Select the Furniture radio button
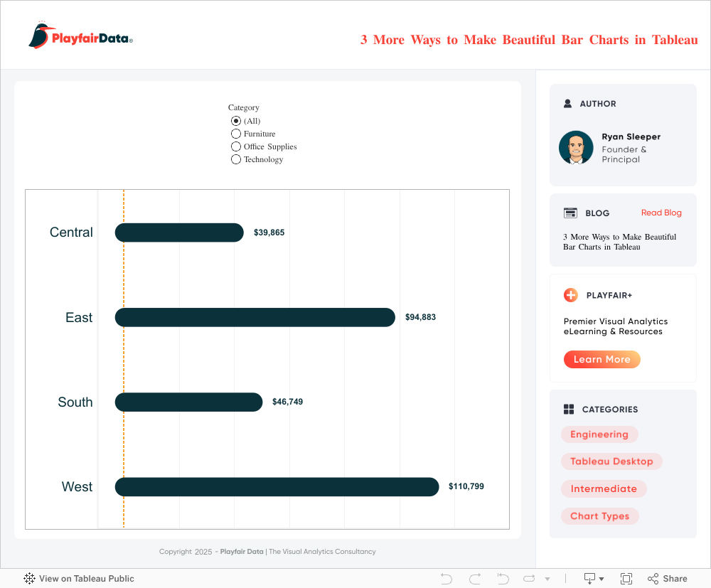The width and height of the screenshot is (711, 588). [x=236, y=134]
